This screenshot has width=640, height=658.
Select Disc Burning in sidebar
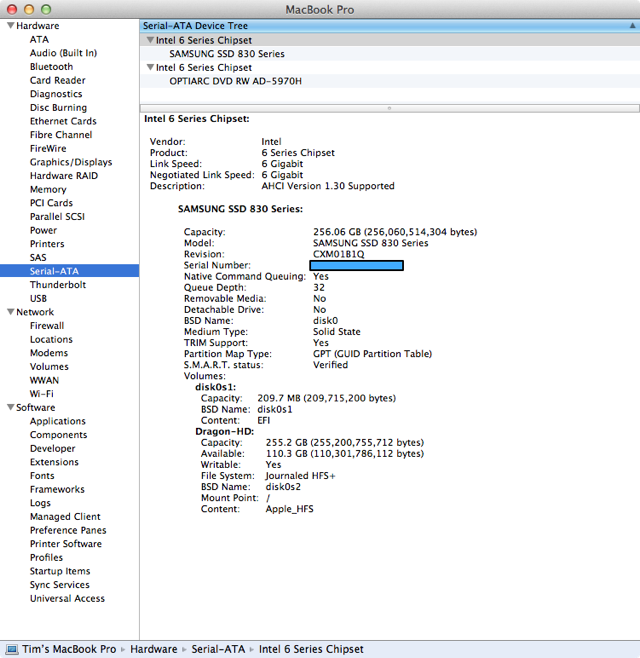(x=58, y=107)
